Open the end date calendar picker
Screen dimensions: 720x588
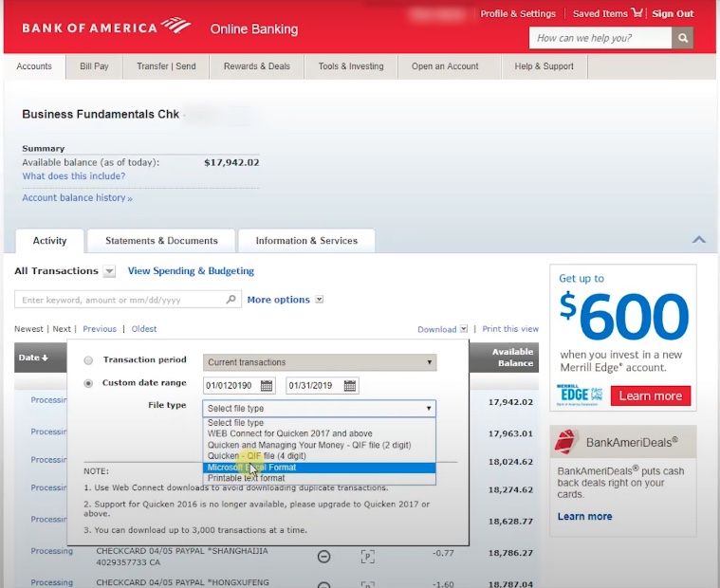349,386
